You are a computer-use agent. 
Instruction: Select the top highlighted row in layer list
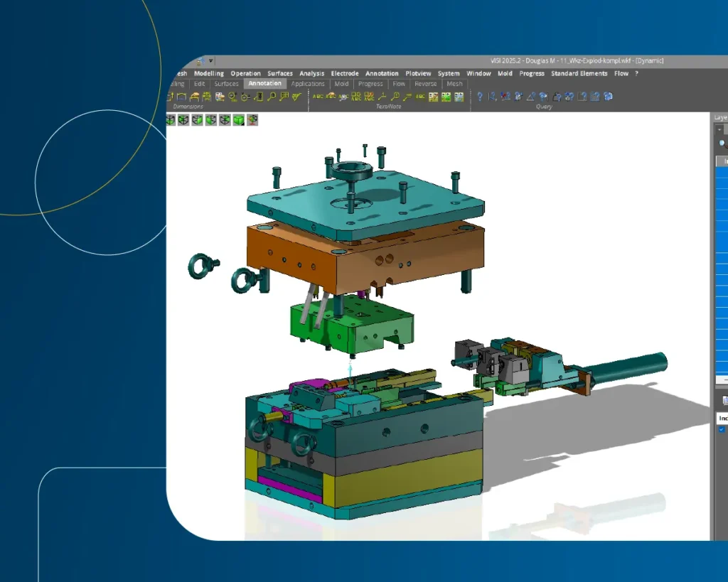722,162
